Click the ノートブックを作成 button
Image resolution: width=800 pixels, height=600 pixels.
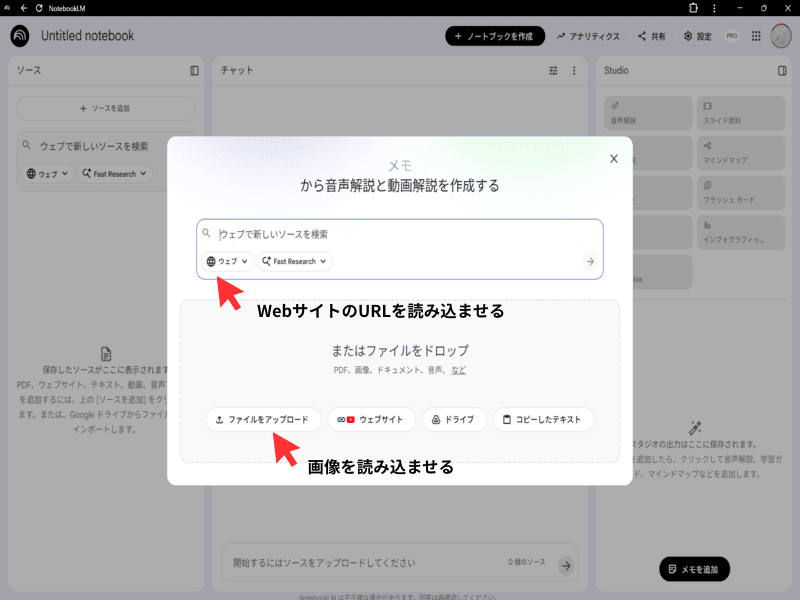tap(495, 36)
